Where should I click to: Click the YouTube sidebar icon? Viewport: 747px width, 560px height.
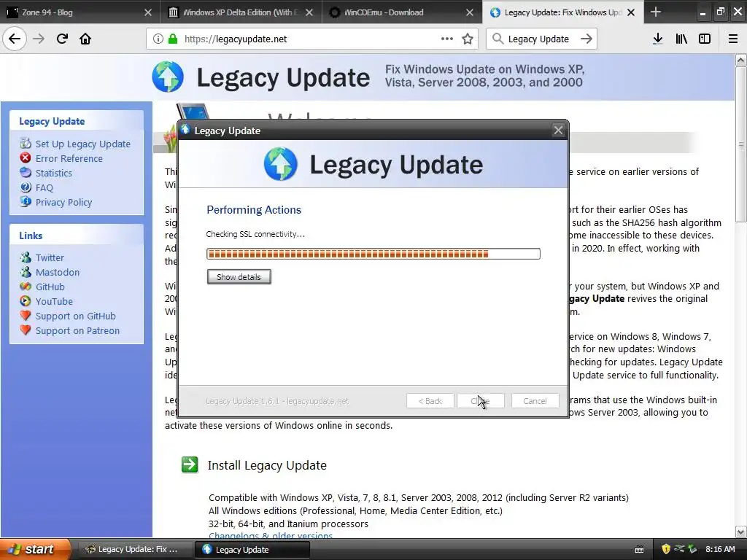click(26, 301)
